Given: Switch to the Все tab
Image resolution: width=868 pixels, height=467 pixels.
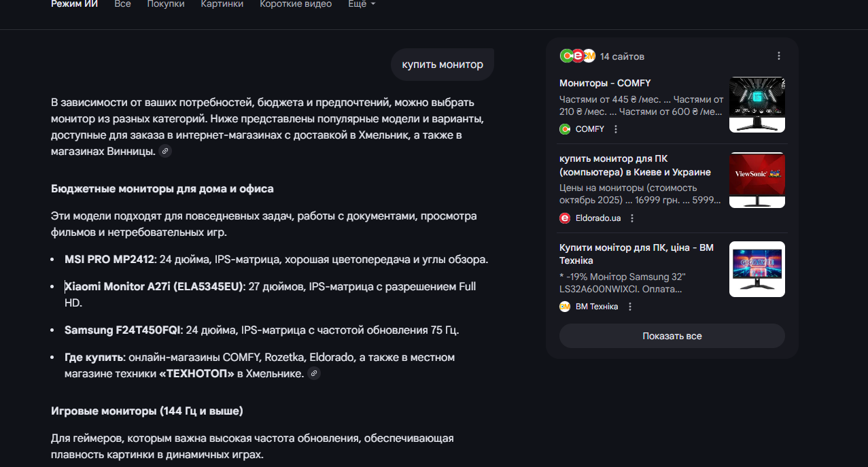Looking at the screenshot, I should click(x=123, y=4).
